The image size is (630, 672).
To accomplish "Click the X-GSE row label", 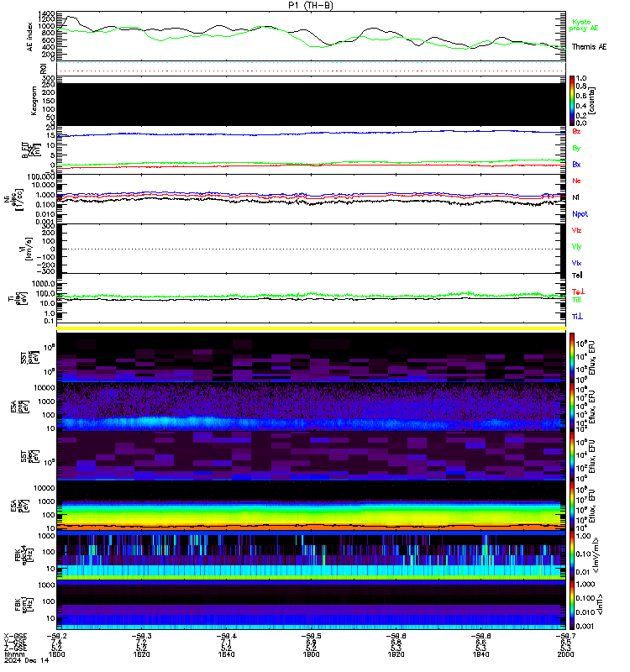I will [15, 637].
